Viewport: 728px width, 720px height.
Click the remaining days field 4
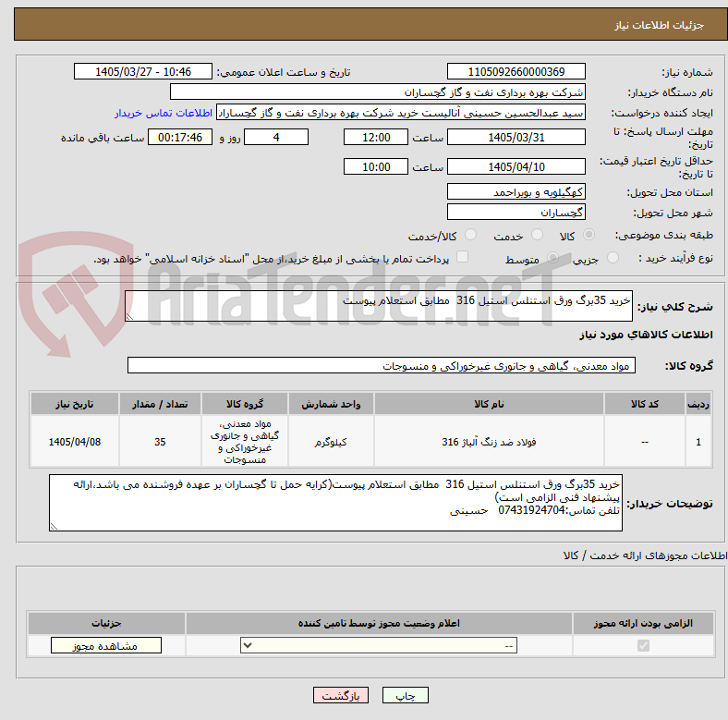pos(276,137)
